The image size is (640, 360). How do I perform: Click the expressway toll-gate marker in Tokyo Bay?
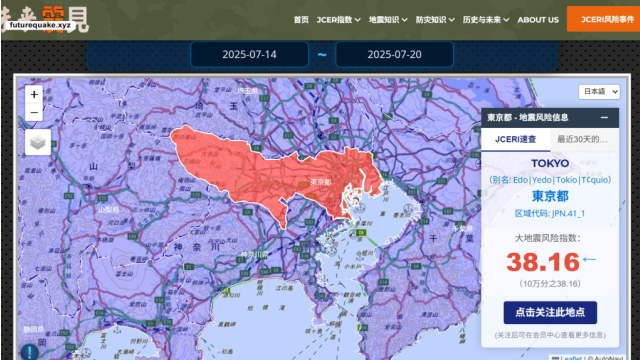tap(360, 233)
